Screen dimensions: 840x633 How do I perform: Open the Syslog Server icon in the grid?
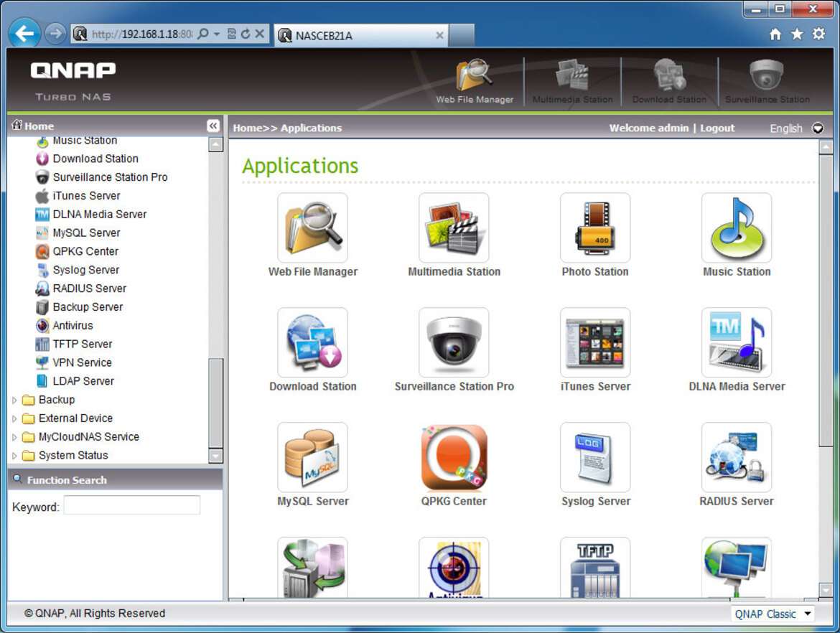click(595, 457)
